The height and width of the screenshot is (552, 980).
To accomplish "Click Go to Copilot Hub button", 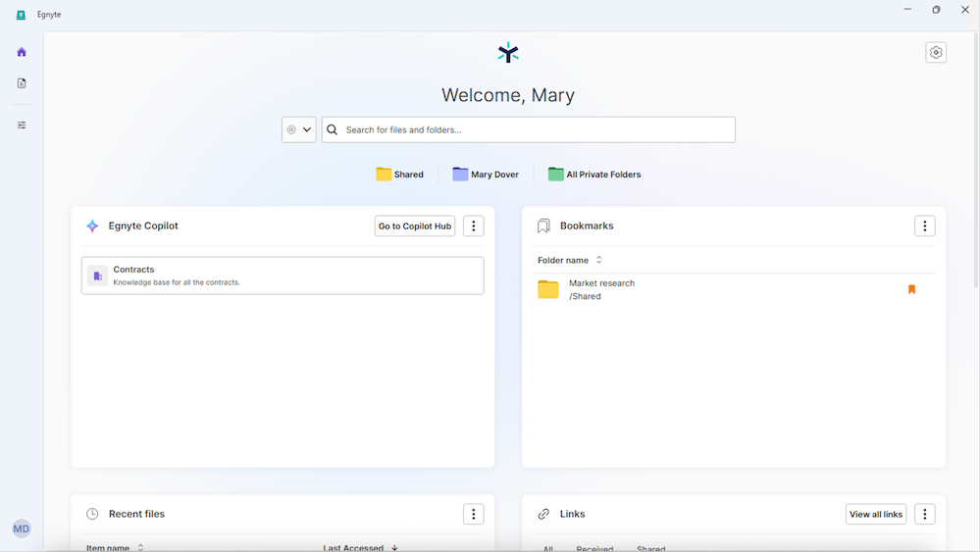I will coord(415,226).
